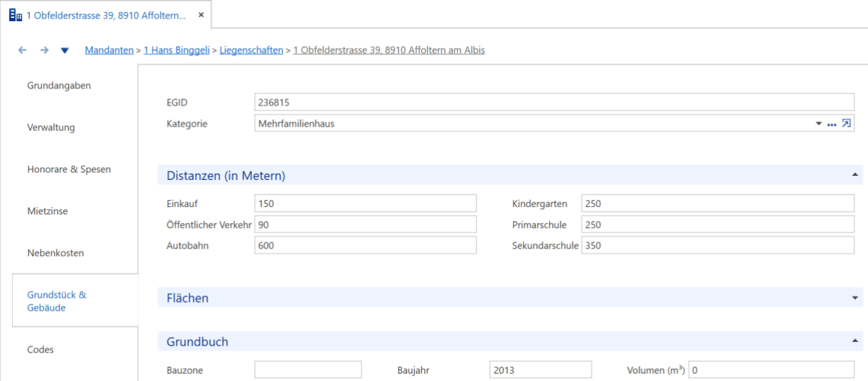Click the building icon on the document tab
The width and height of the screenshot is (868, 381).
point(15,15)
